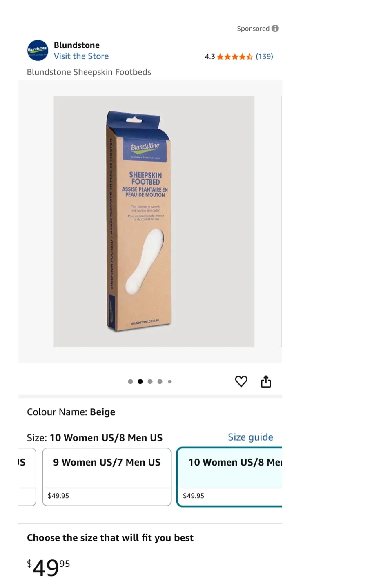Tap the sheepskin footbed product image
This screenshot has height=588, width=372.
(154, 221)
